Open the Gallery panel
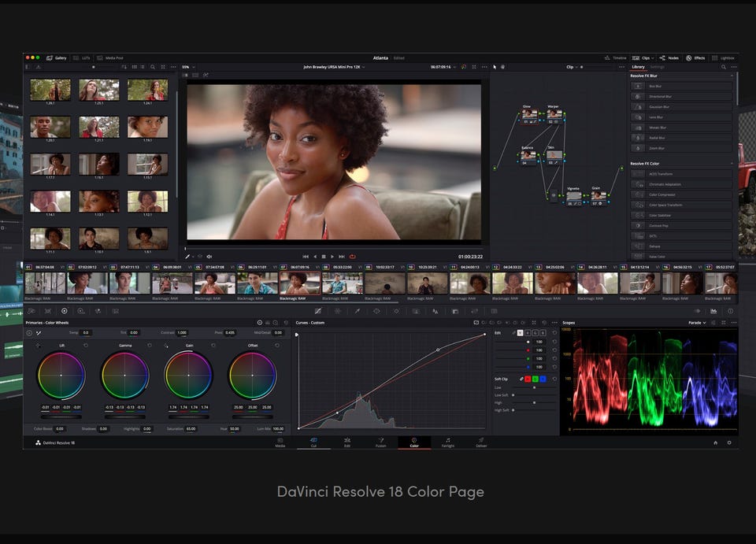The image size is (756, 544). [x=56, y=57]
